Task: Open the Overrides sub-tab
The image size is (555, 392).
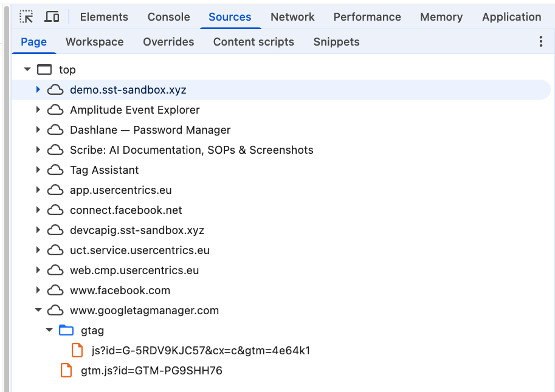Action: [x=168, y=42]
